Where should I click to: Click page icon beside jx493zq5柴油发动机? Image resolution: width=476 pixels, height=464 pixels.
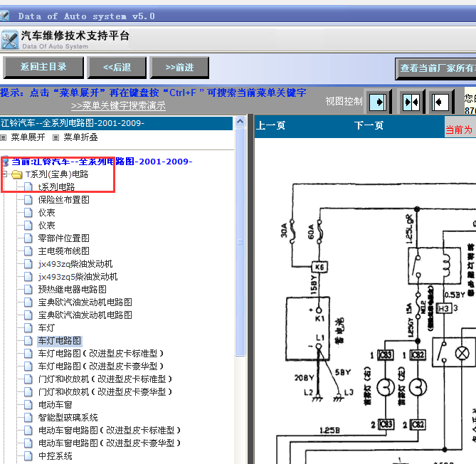point(28,277)
